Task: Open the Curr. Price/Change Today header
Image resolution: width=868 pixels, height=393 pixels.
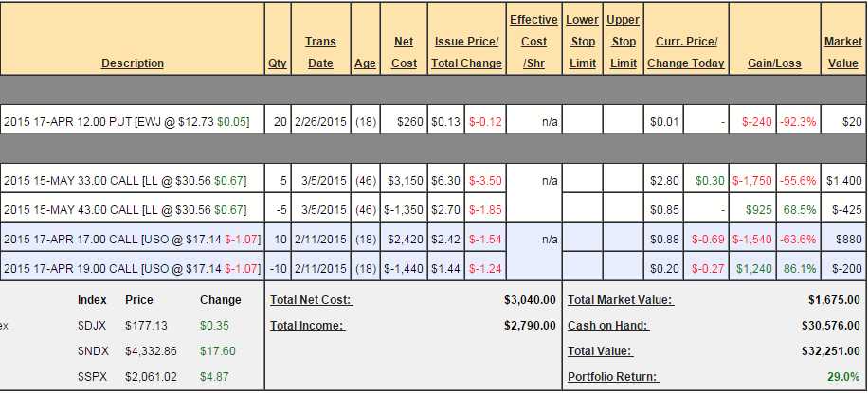Action: click(x=686, y=52)
